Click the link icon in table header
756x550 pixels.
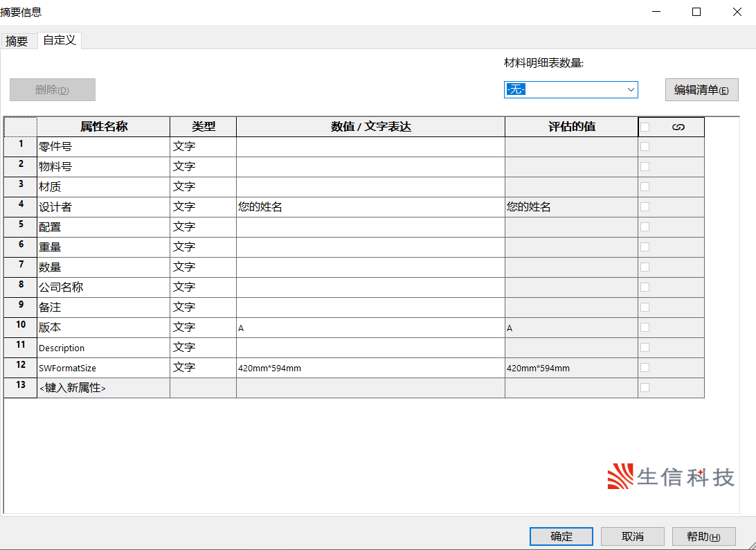678,127
